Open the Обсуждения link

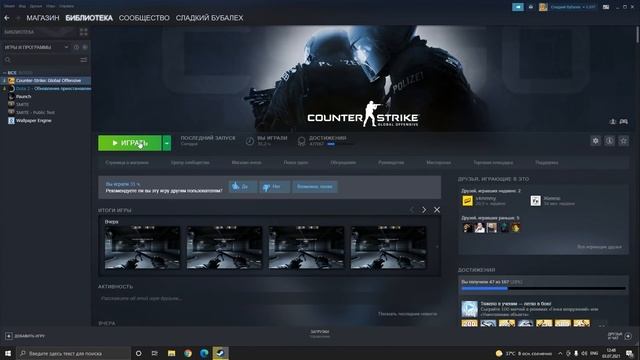[x=343, y=162]
